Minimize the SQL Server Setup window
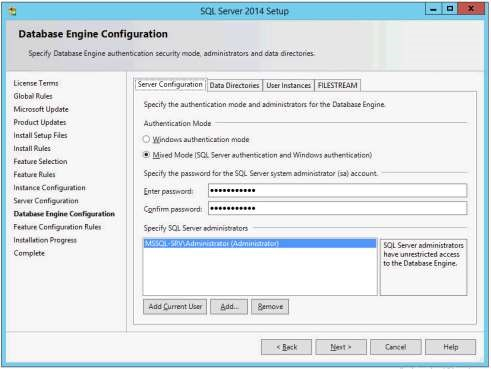Image resolution: width=491 pixels, height=369 pixels. click(433, 9)
